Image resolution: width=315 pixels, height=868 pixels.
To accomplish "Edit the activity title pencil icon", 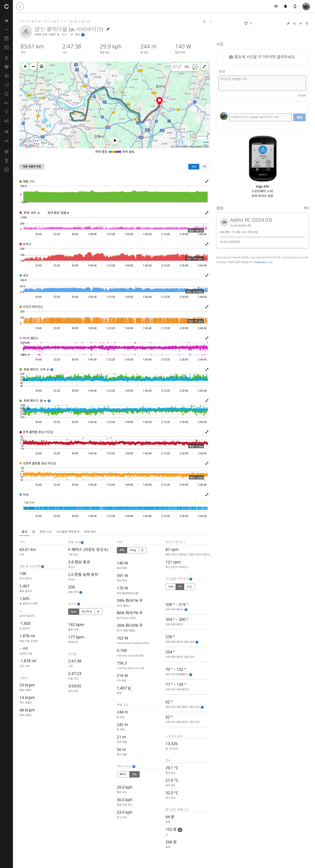I will point(108,29).
